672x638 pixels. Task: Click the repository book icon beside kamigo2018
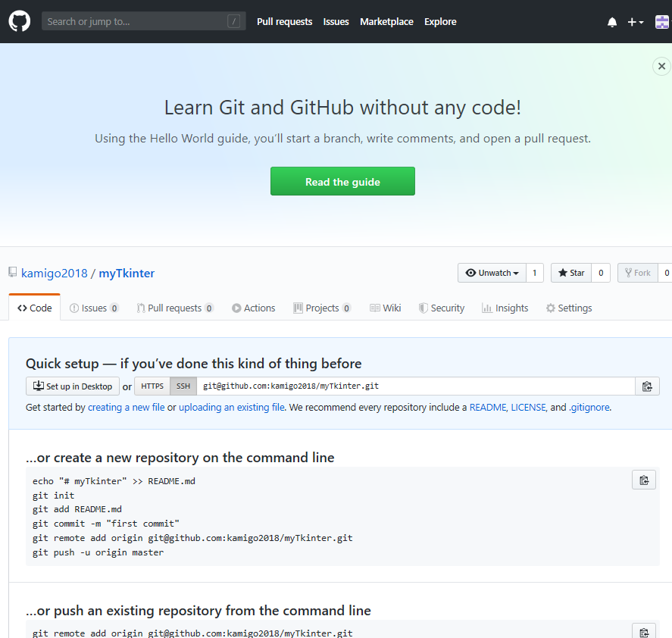(13, 272)
